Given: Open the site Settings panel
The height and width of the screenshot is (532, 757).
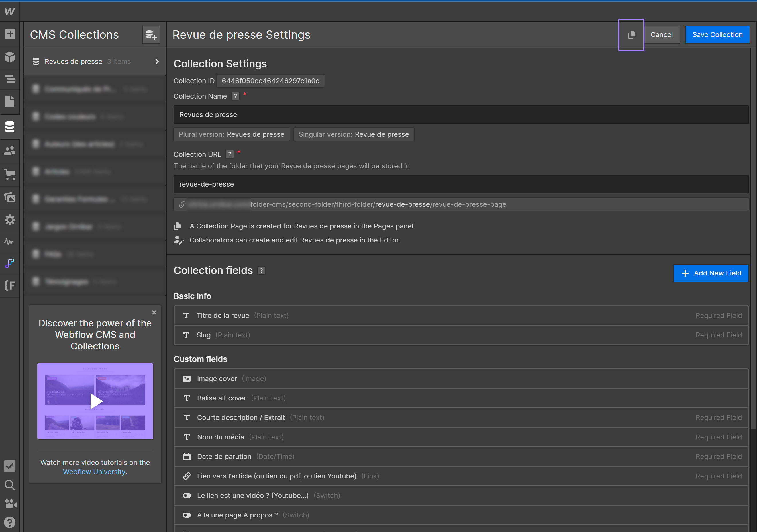Looking at the screenshot, I should pyautogui.click(x=10, y=220).
